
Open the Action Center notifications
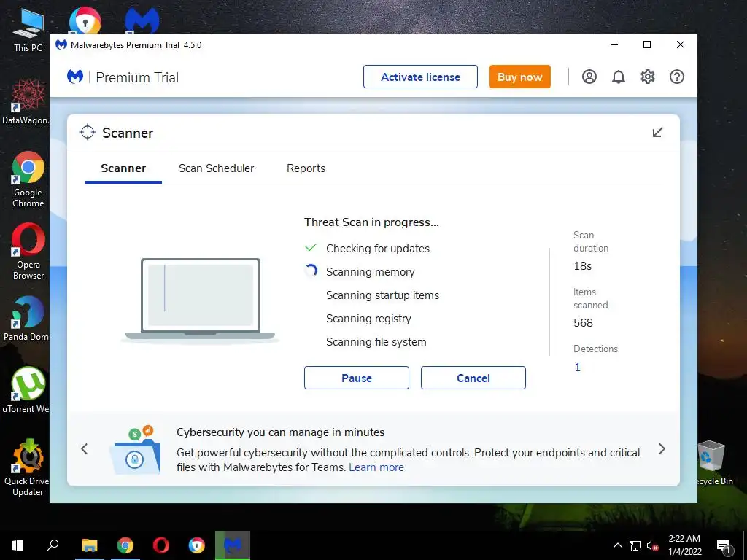(724, 545)
